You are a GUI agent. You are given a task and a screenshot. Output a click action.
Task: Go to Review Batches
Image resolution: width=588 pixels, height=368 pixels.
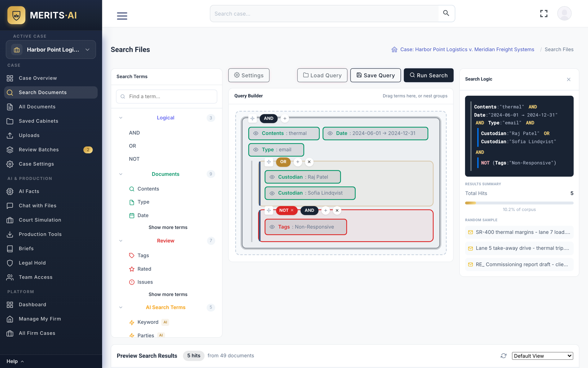(51, 150)
